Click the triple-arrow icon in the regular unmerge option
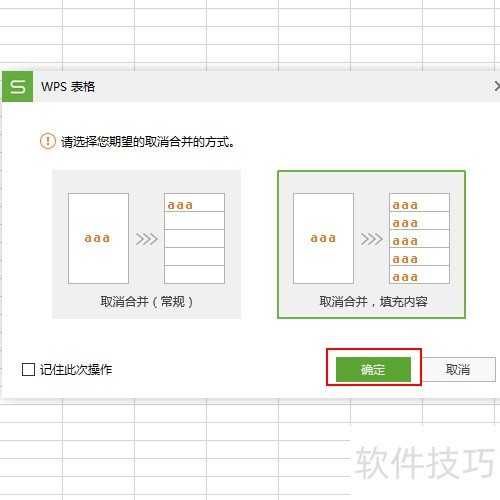Screen dimensions: 500x500 [147, 239]
